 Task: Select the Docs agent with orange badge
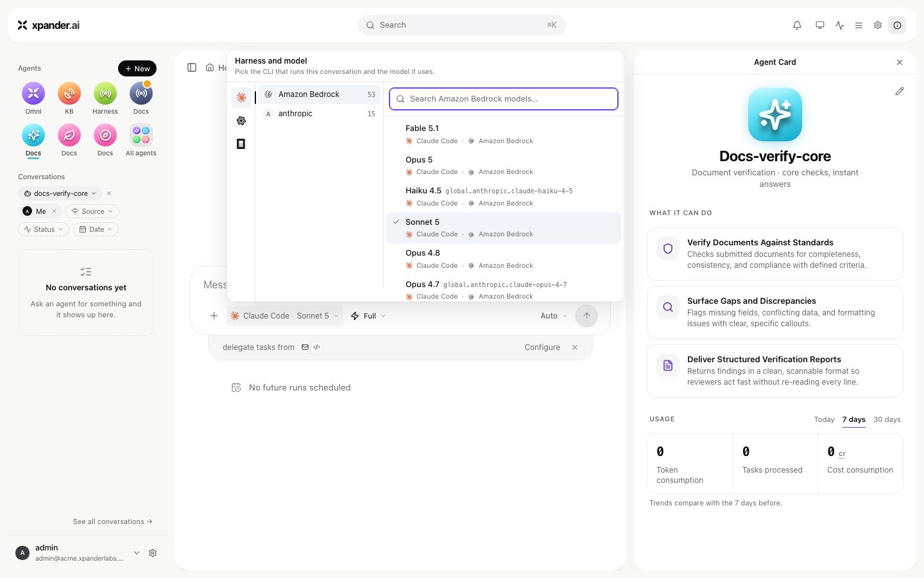click(x=141, y=94)
